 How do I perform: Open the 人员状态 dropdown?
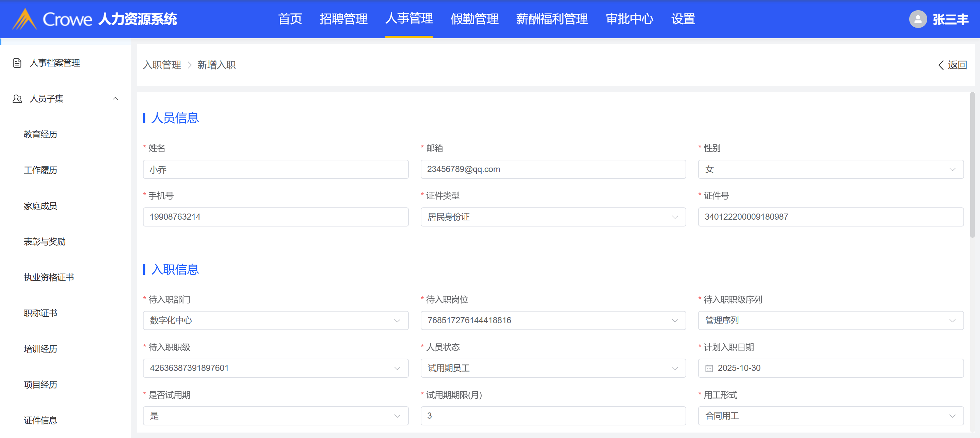click(553, 368)
